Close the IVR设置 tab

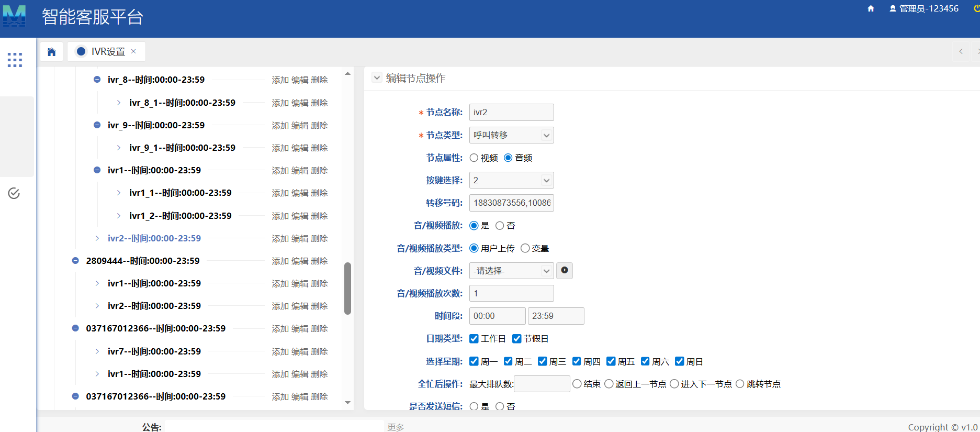(x=133, y=51)
